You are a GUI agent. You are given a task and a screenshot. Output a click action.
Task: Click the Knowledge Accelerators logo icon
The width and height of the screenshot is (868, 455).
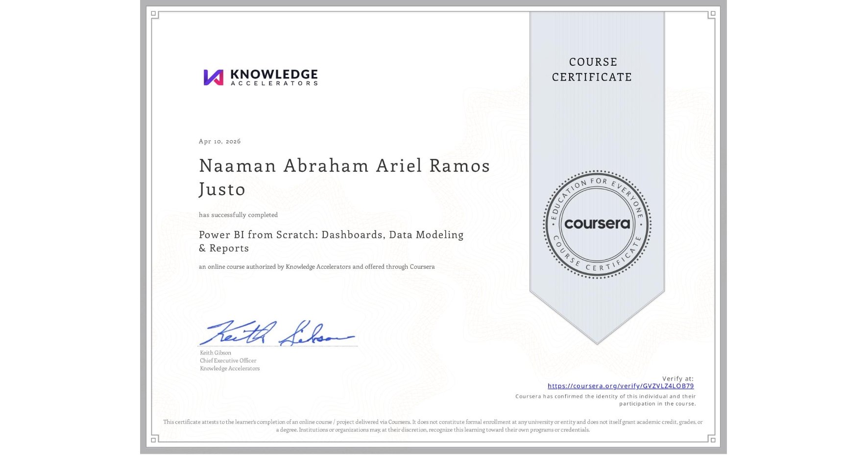coord(214,77)
